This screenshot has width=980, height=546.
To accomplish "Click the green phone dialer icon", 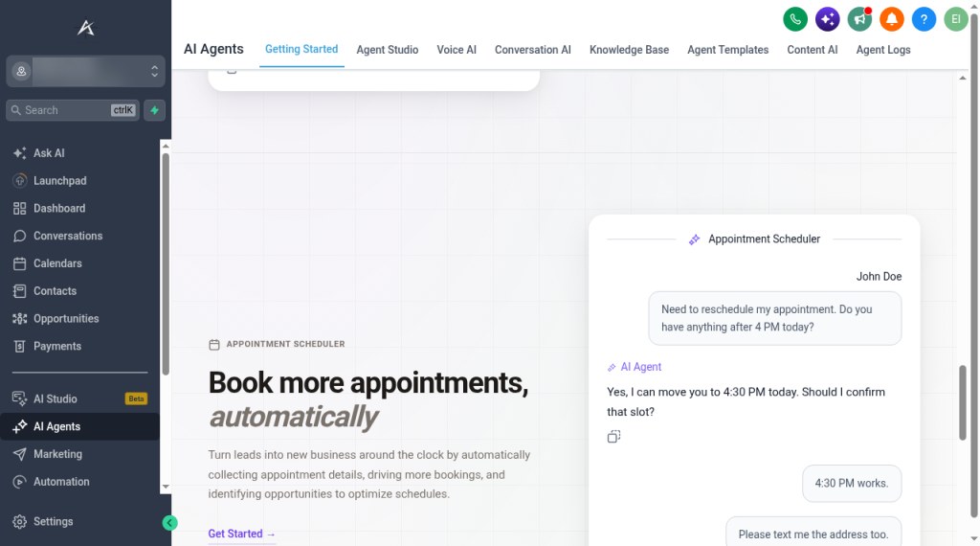I will tap(795, 19).
